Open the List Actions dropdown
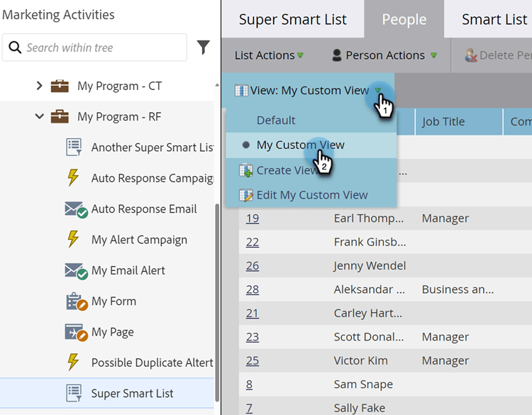The height and width of the screenshot is (415, 532). coord(269,55)
